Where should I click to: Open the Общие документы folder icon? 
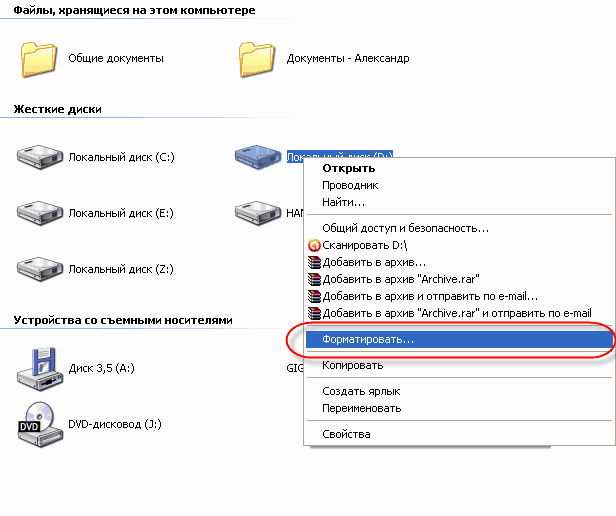(x=38, y=59)
